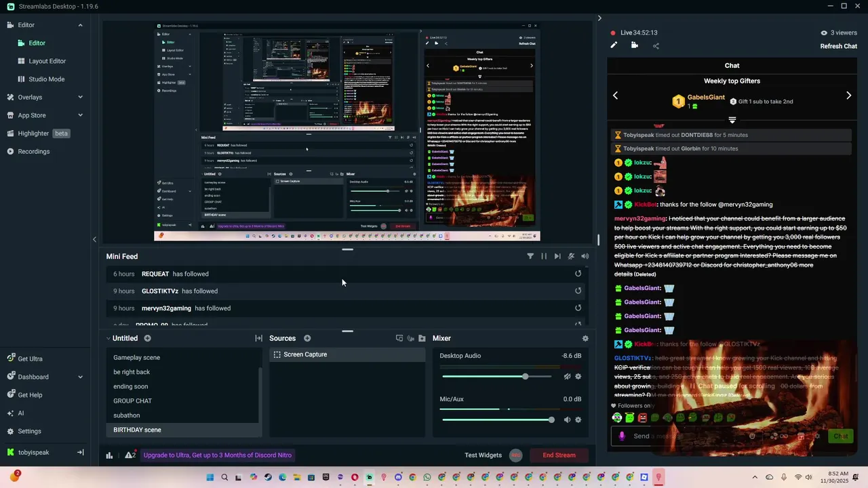Show hidden system tray icons
868x488 pixels.
coord(756,477)
